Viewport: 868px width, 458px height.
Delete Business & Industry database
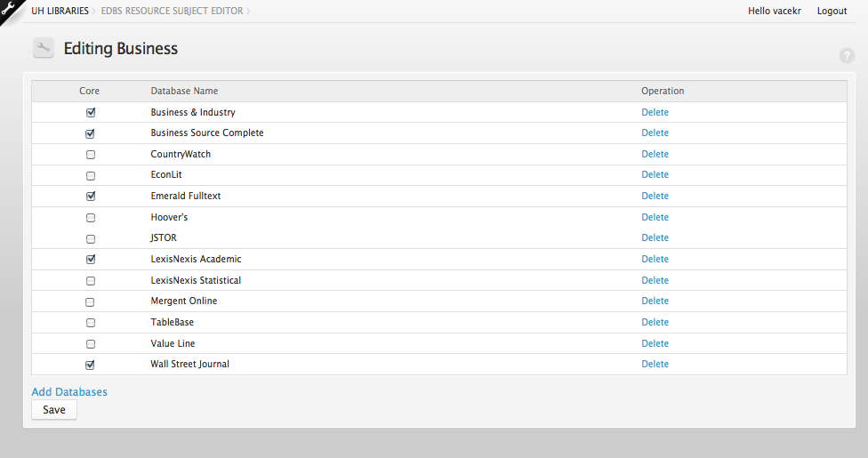pyautogui.click(x=655, y=112)
